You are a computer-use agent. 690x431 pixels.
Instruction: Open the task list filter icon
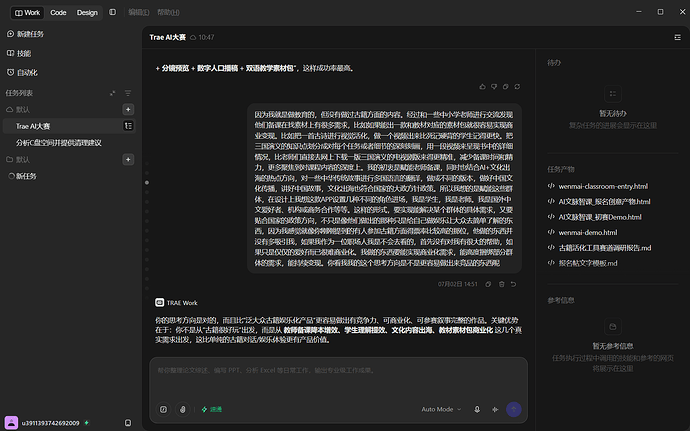tap(128, 93)
